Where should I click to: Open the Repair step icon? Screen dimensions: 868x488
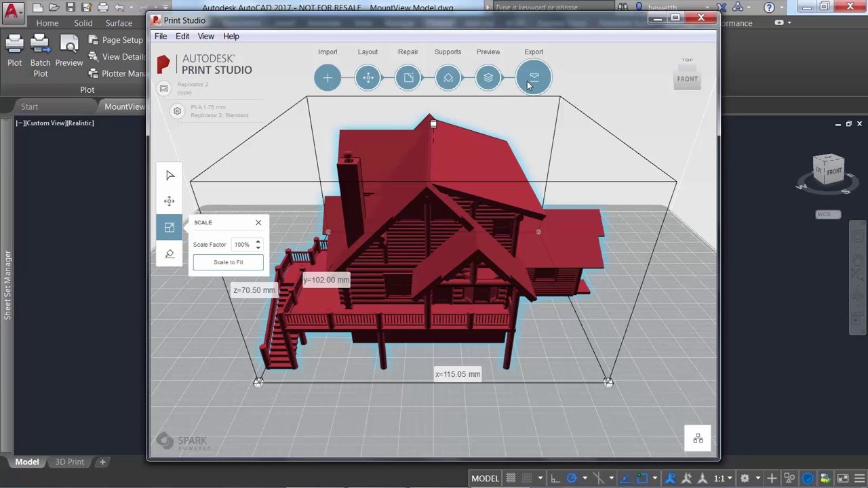(x=408, y=77)
